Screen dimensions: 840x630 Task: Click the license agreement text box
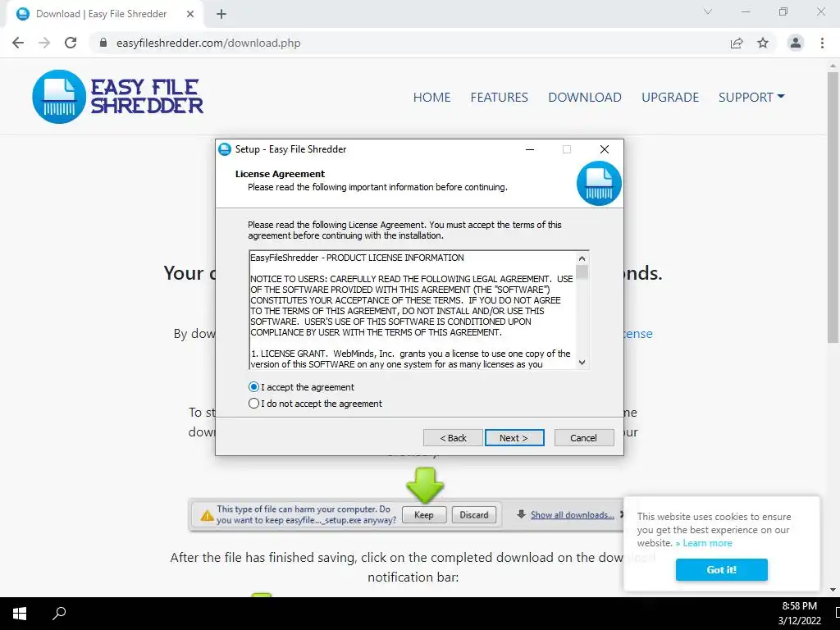click(413, 309)
